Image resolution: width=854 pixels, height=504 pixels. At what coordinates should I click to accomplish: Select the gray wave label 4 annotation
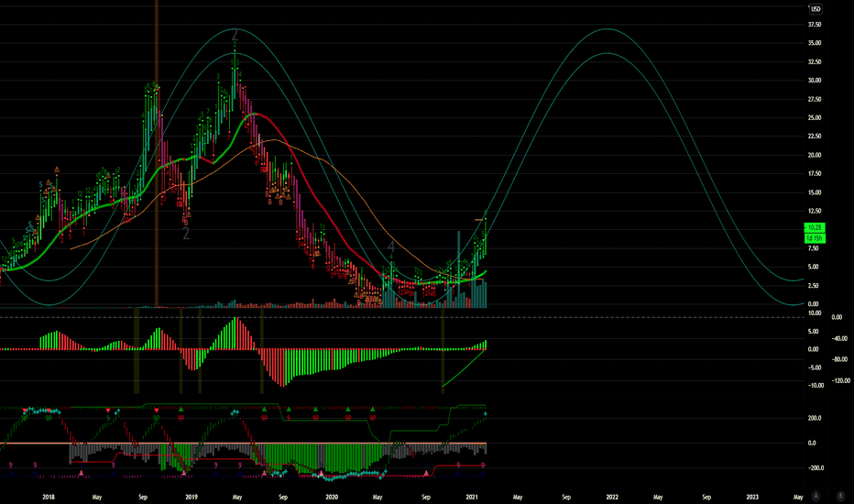390,247
